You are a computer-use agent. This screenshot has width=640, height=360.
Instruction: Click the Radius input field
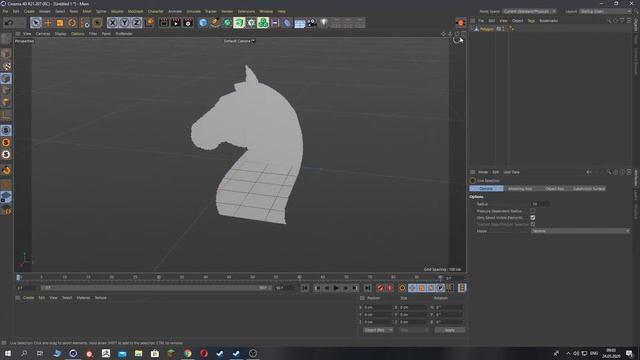point(540,204)
